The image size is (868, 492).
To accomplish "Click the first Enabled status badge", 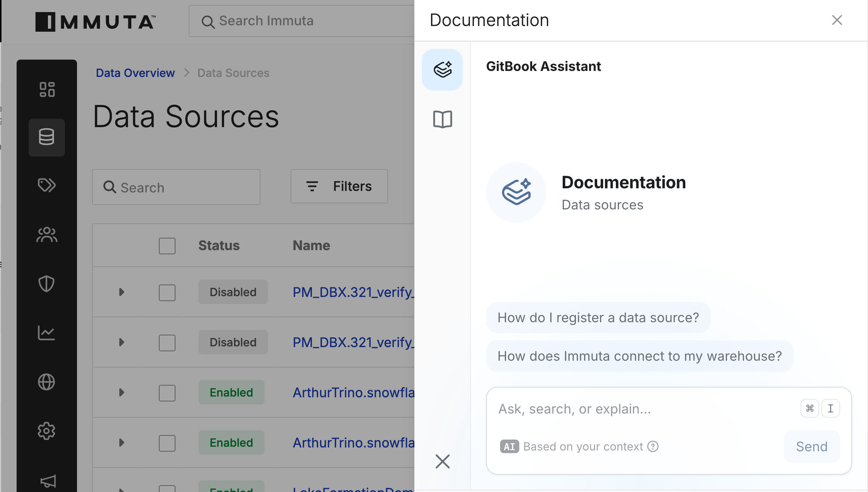I will pyautogui.click(x=231, y=392).
